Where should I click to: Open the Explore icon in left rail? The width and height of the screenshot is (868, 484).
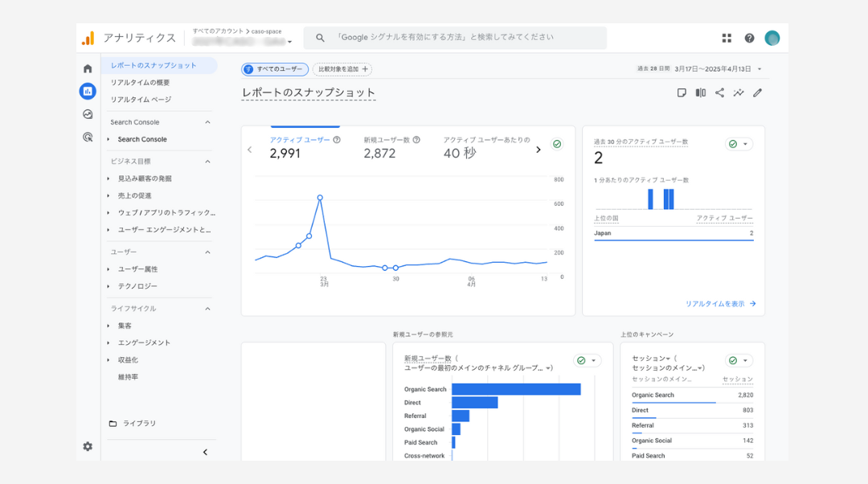(x=88, y=114)
